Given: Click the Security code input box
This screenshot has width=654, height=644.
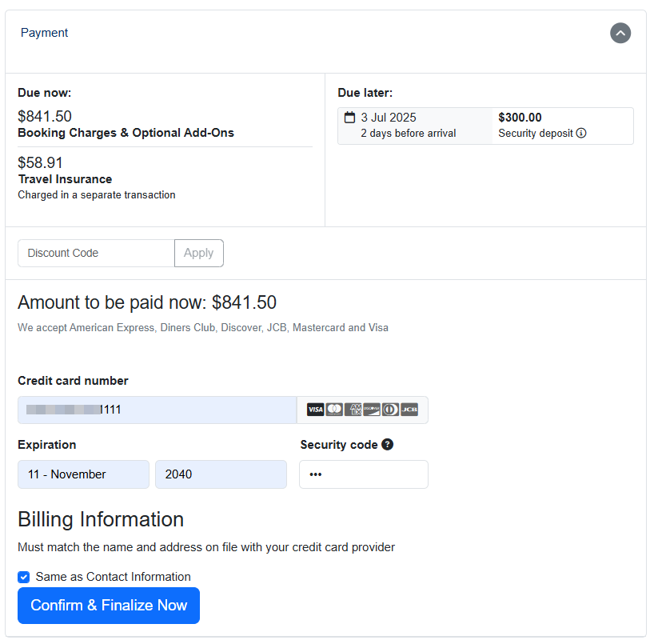Looking at the screenshot, I should tap(364, 474).
